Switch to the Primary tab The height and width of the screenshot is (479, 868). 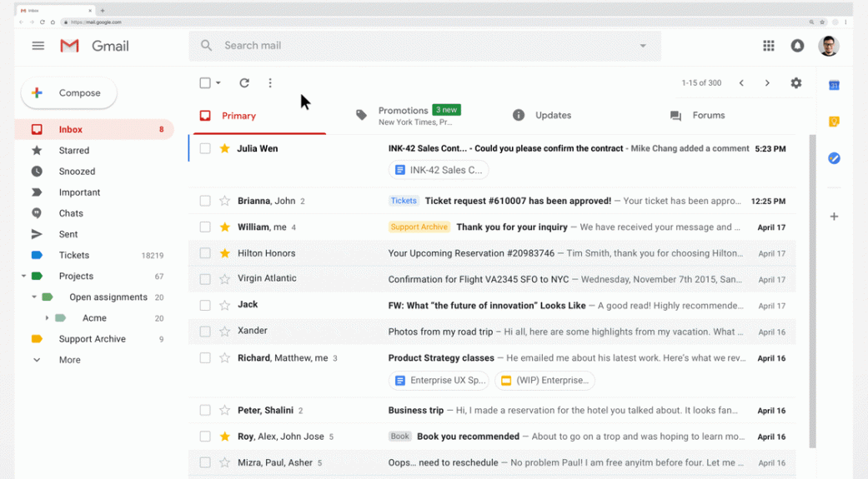(259, 116)
